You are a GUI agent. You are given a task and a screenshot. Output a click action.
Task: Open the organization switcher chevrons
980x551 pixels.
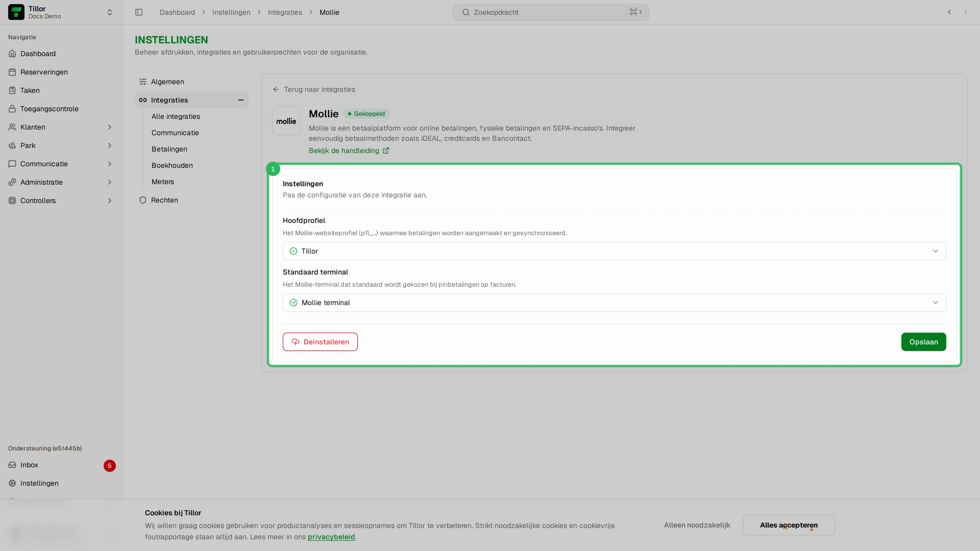[109, 12]
